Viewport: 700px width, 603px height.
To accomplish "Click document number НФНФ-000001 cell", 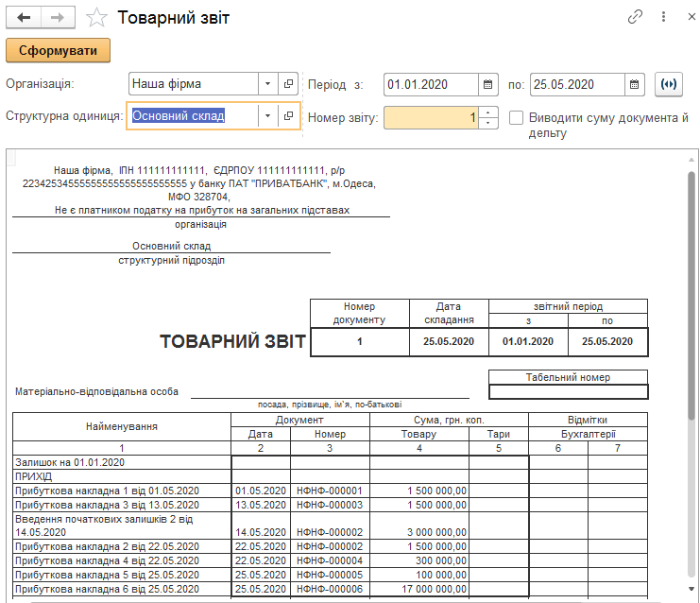I will 330,491.
